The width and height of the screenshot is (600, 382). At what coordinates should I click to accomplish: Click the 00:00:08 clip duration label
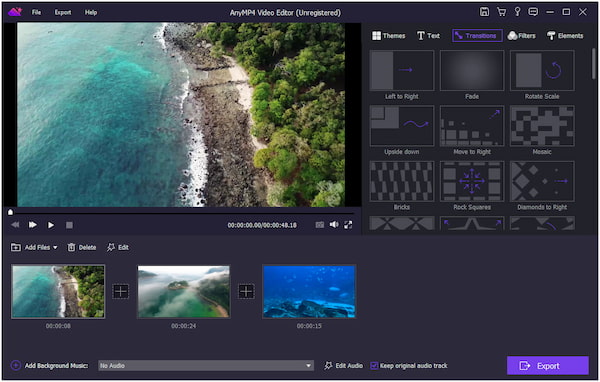[58, 326]
